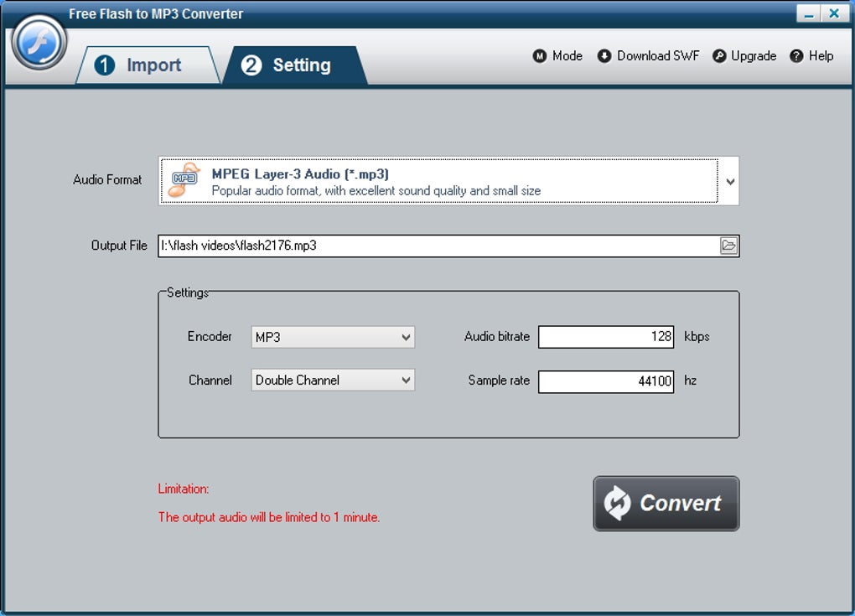
Task: Click the hz unit label
Action: coord(691,380)
